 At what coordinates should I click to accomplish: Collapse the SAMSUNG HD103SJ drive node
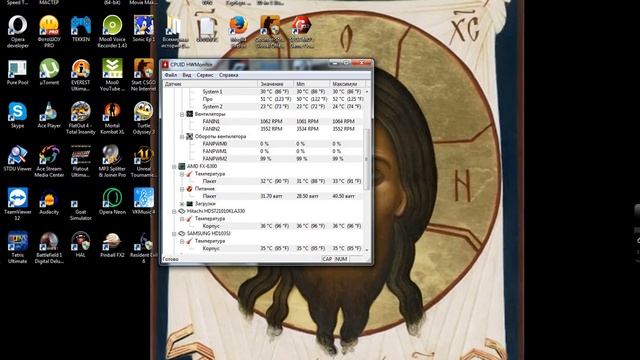[174, 234]
